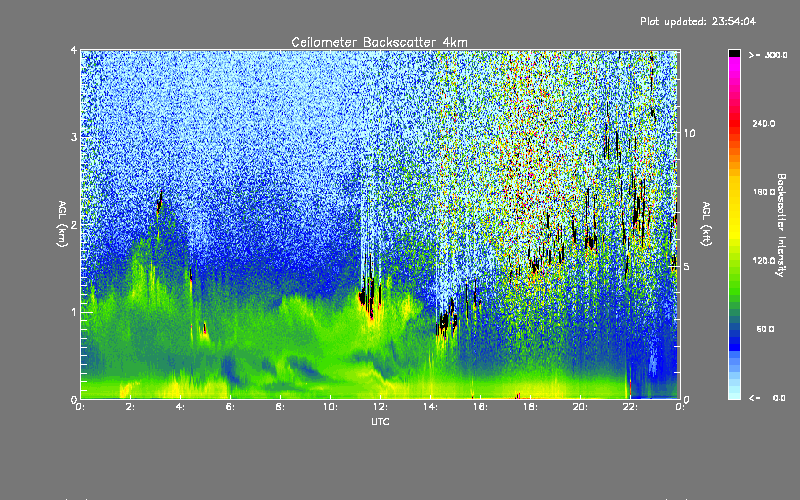Click the '180.0' colorbar tick value
Screen dimensions: 800x500
(x=764, y=192)
